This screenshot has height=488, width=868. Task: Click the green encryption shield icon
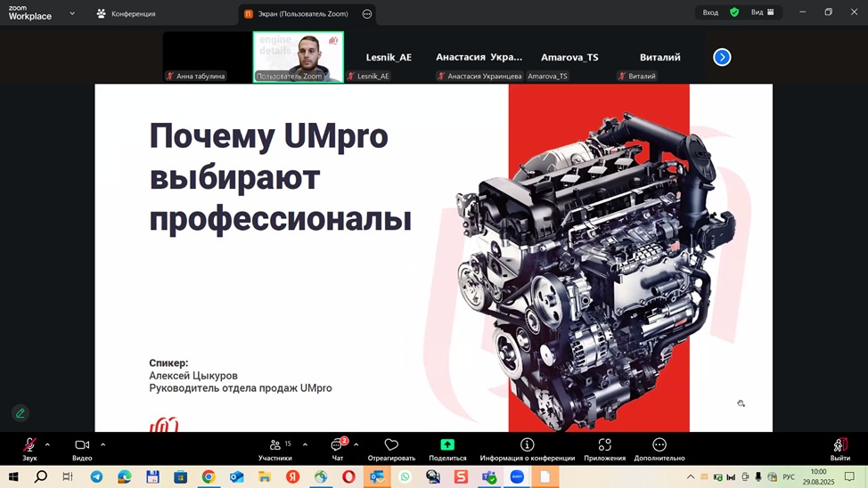point(734,12)
